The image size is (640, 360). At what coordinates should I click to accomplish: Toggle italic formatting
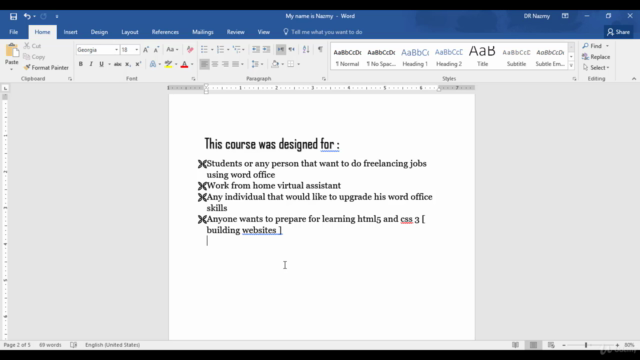coord(91,64)
